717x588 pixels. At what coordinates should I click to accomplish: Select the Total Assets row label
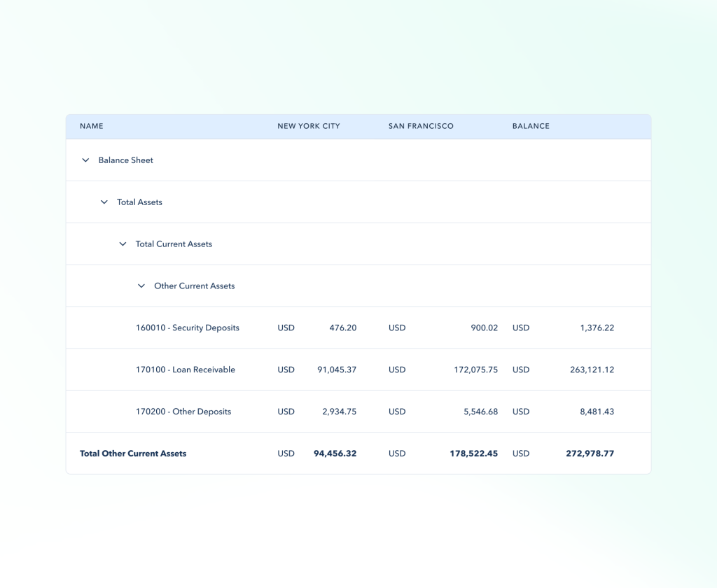coord(139,202)
